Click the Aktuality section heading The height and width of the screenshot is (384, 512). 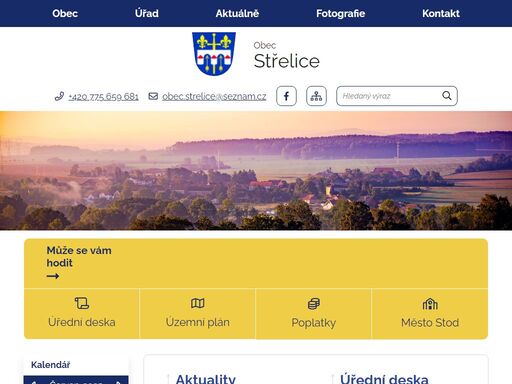[206, 379]
